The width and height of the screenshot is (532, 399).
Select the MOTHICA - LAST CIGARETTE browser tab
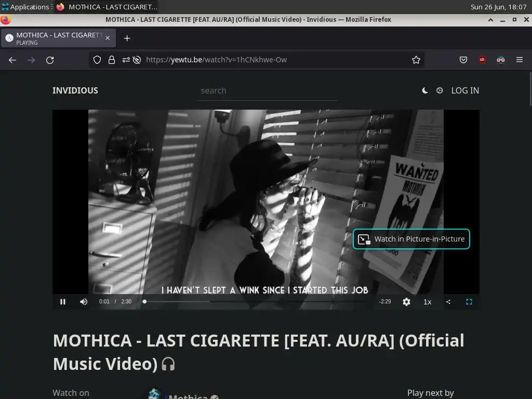(58, 38)
